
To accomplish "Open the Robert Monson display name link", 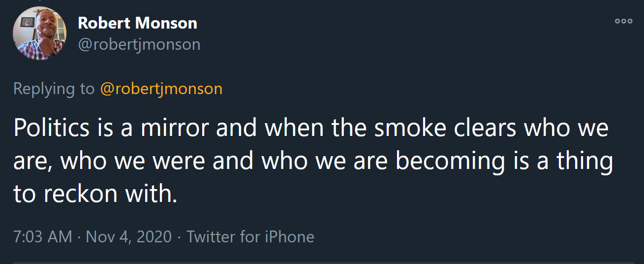I will coord(138,23).
